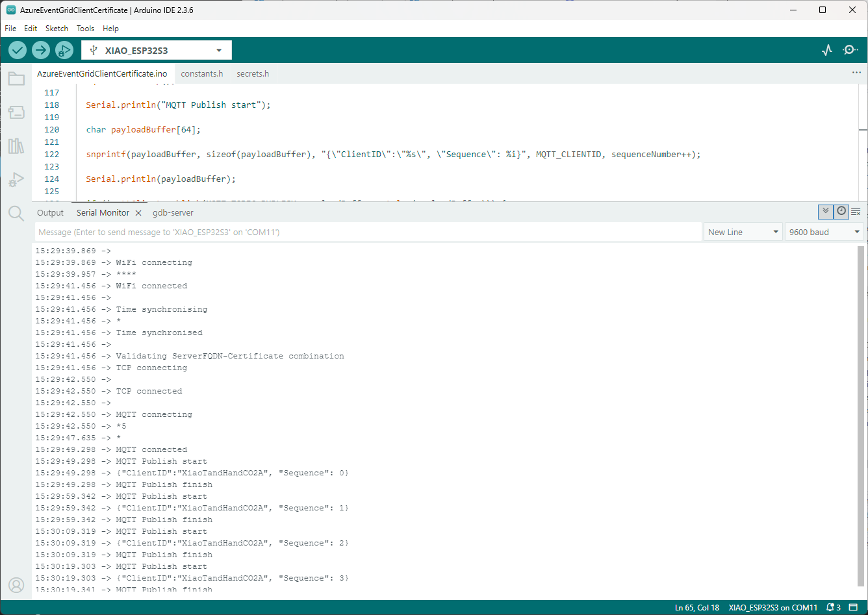Toggle timestamp display in Serial Monitor
Screen dimensions: 868x615
coord(841,212)
